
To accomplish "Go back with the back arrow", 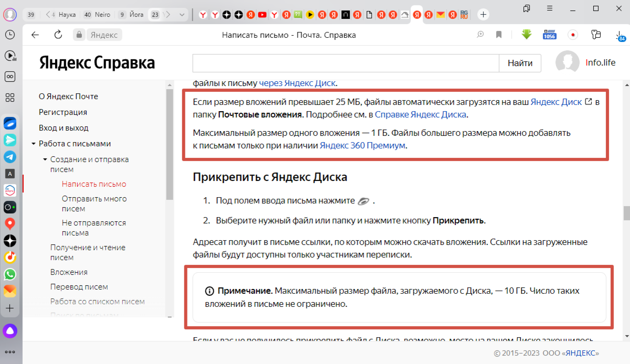I will [35, 35].
